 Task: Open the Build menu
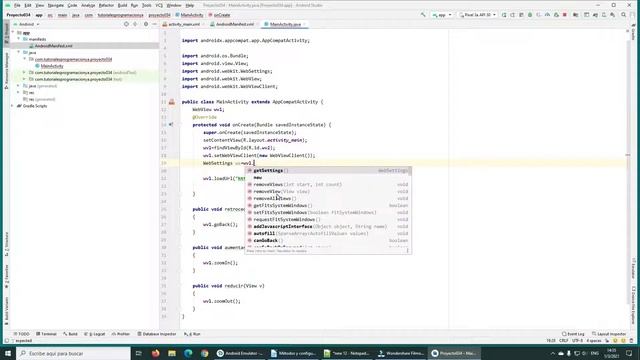122,5
